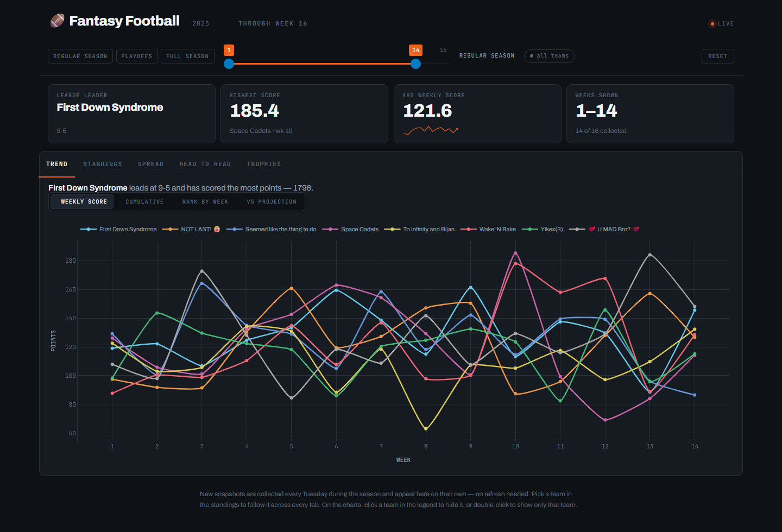Click the week 14 slider label badge
This screenshot has width=782, height=532.
pos(415,50)
